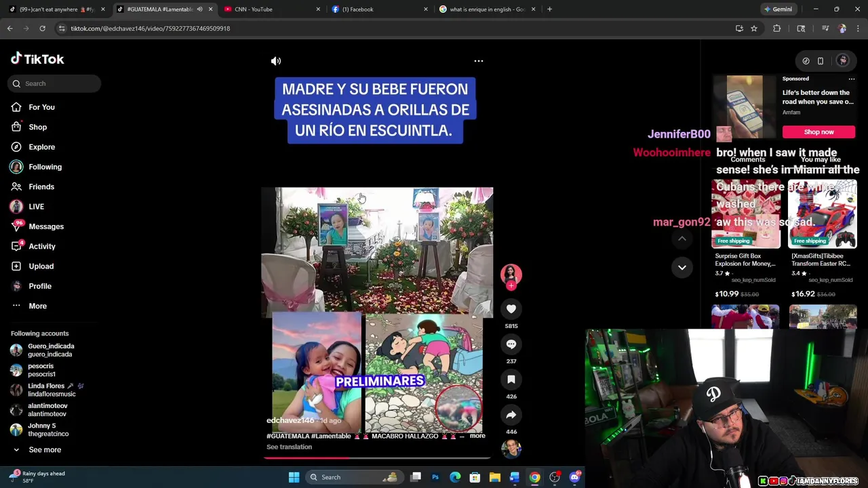Reload the page

42,28
